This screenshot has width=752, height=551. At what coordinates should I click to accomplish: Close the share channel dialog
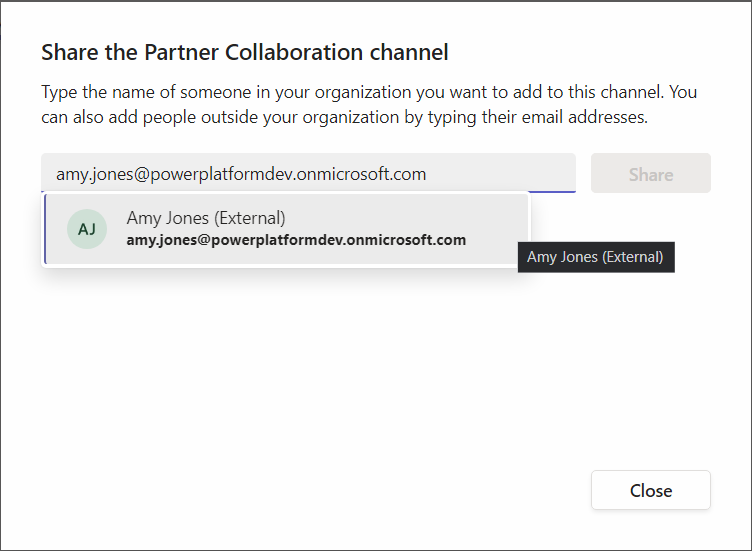650,490
